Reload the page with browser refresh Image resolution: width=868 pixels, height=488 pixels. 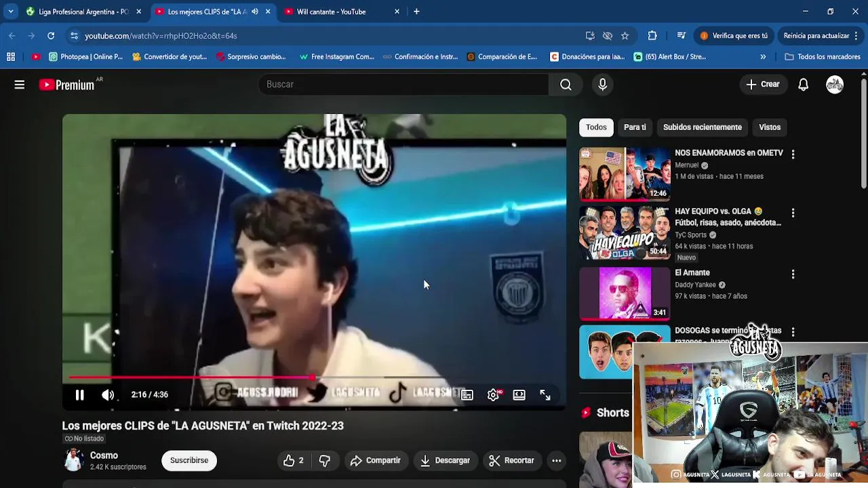pyautogui.click(x=51, y=35)
